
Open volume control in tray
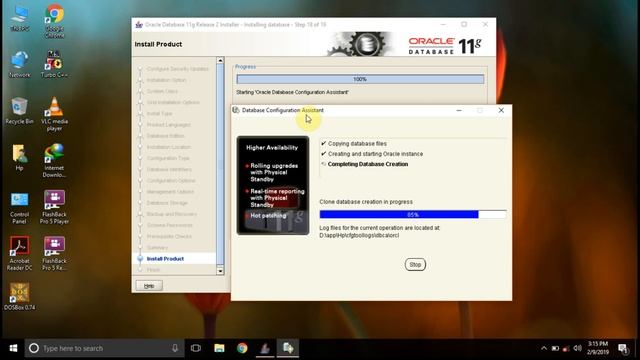coord(577,348)
